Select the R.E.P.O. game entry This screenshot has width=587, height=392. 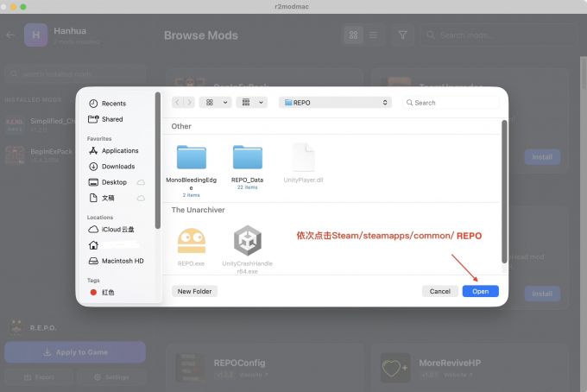point(33,328)
